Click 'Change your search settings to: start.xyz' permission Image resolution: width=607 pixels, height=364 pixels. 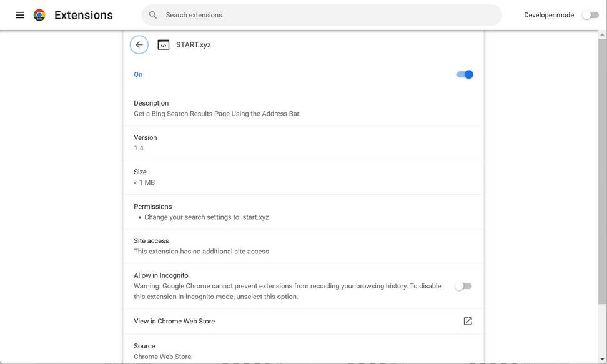pyautogui.click(x=206, y=217)
